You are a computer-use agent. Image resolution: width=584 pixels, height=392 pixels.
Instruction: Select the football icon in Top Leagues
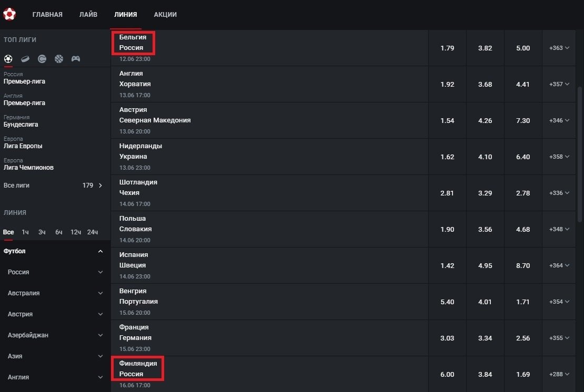pyautogui.click(x=8, y=59)
